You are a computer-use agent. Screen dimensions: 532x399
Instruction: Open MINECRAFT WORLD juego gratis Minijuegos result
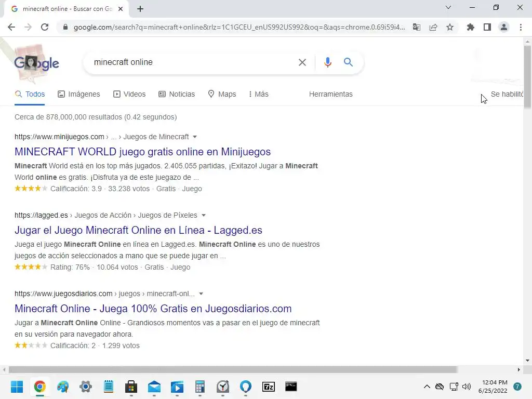142,152
